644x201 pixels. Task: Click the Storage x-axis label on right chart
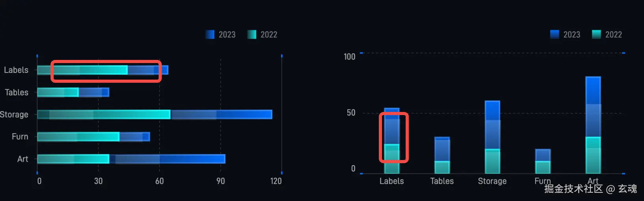(492, 181)
